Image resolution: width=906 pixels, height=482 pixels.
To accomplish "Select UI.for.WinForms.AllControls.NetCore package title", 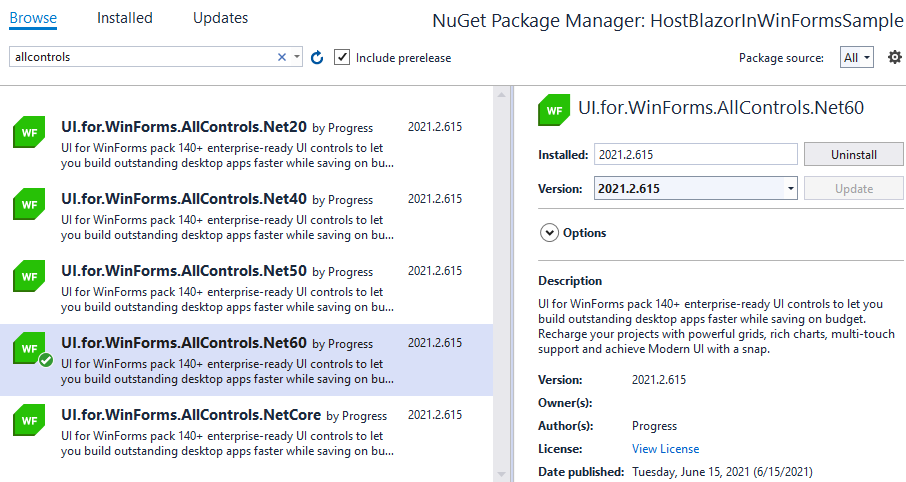I will [x=191, y=414].
